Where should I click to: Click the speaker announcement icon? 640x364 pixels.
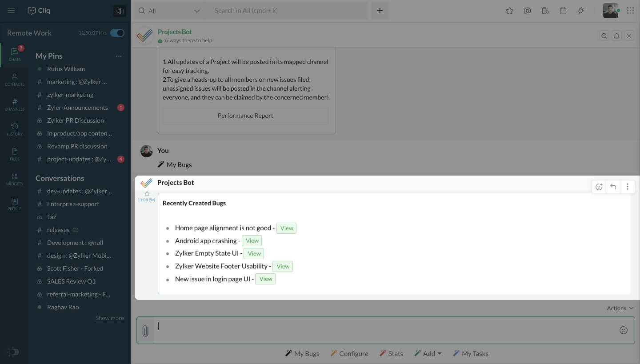tap(120, 11)
